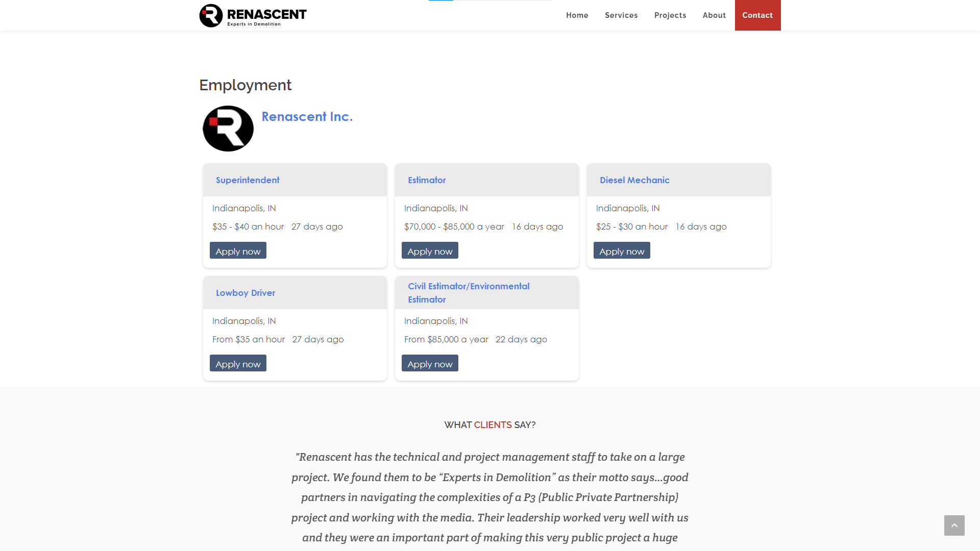This screenshot has height=551, width=980.
Task: Click the Projects navigation tab
Action: click(x=670, y=15)
